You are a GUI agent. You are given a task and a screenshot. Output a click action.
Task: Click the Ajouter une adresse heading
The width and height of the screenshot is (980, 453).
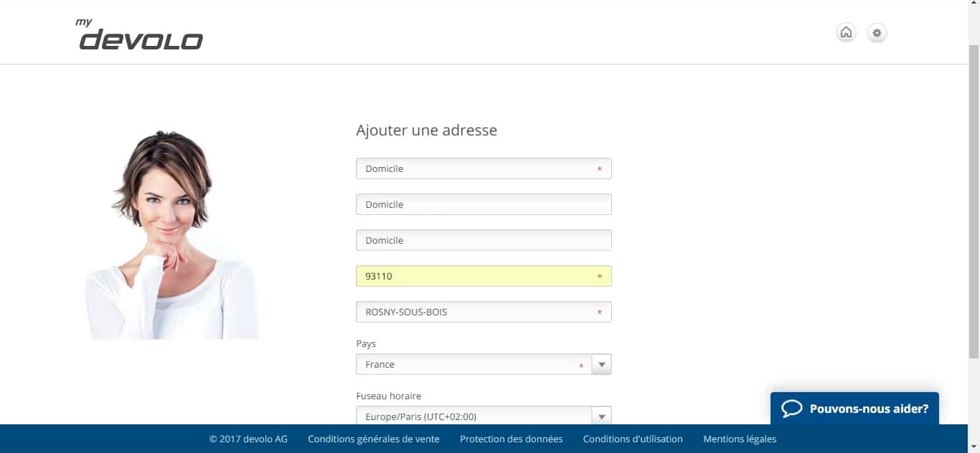coord(426,130)
